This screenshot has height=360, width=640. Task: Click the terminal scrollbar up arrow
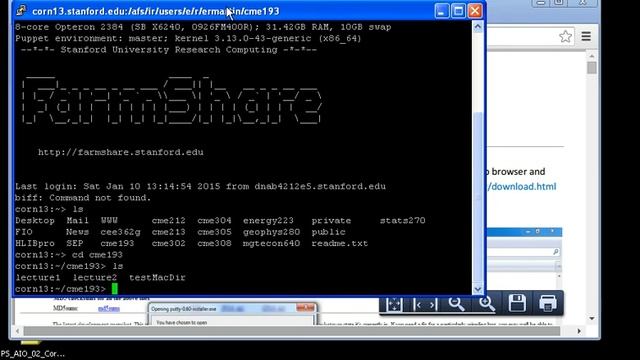click(478, 27)
